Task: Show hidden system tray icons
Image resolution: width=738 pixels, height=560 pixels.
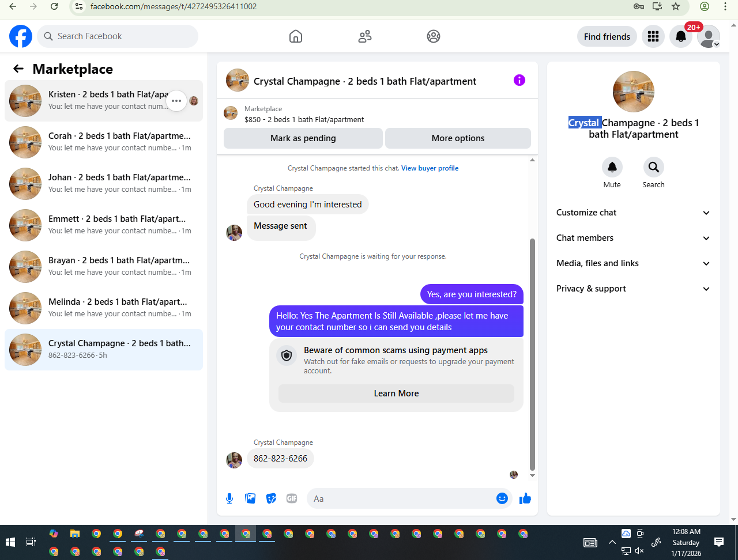Action: tap(612, 542)
